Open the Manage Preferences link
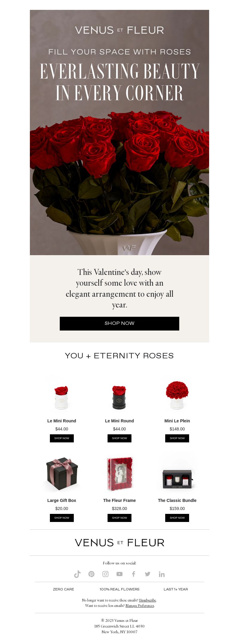Screen dimensions: 239x644 pyautogui.click(x=140, y=606)
